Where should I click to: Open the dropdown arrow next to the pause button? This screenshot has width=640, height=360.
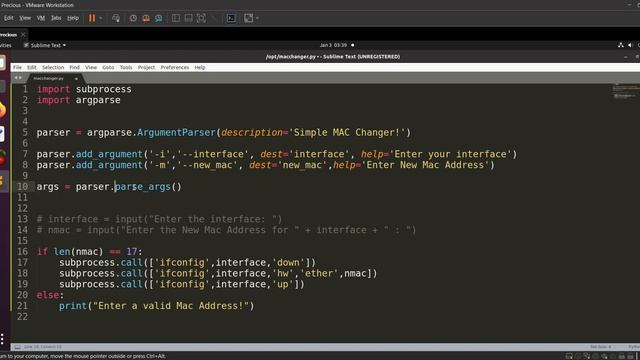[x=101, y=18]
